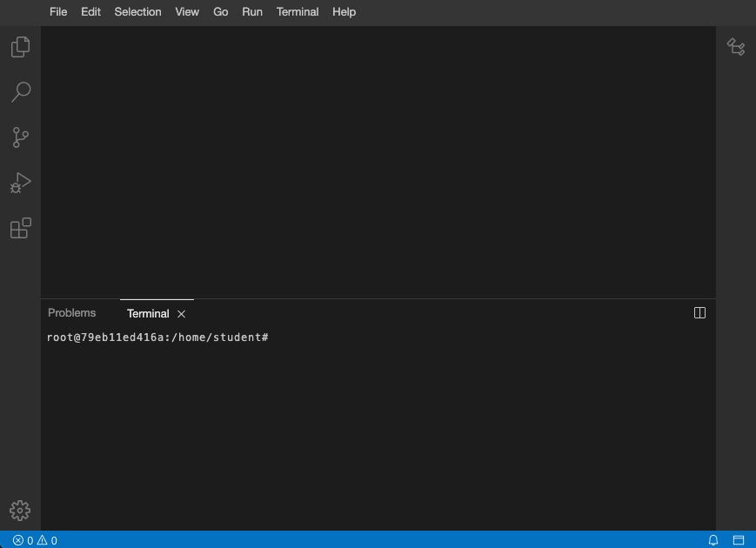Viewport: 756px width, 548px height.
Task: Open the Source Control view
Action: pyautogui.click(x=19, y=137)
